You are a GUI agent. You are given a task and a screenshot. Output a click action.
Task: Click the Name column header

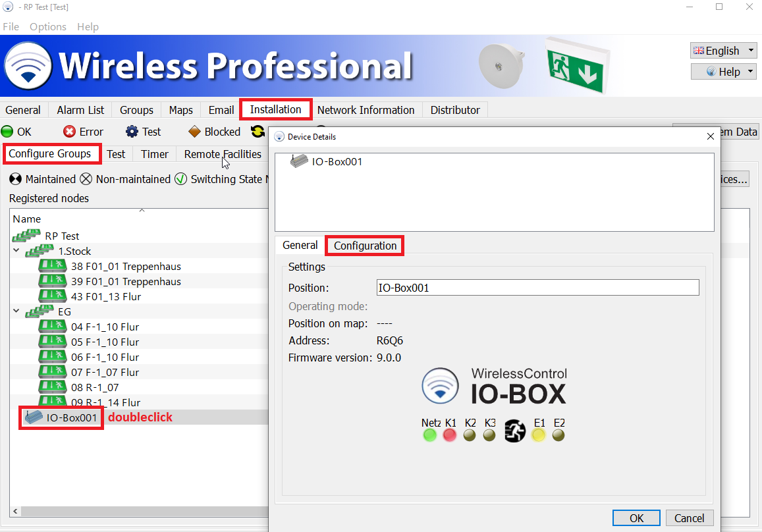(27, 219)
